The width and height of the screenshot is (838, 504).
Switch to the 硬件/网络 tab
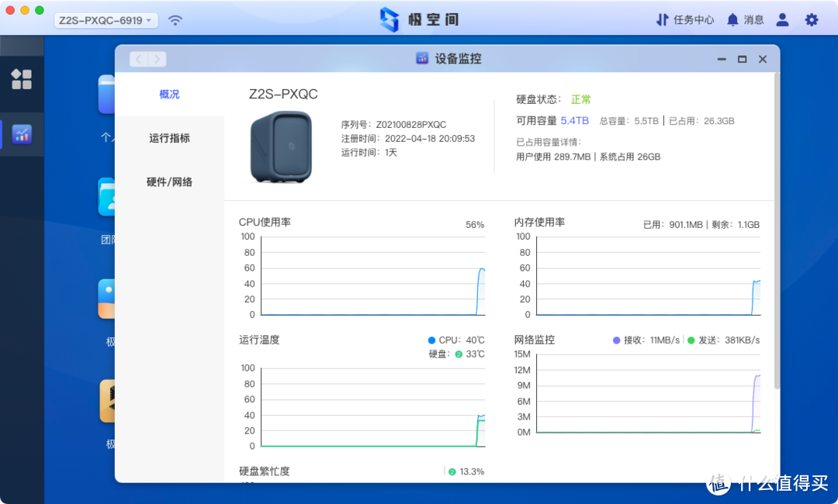click(x=170, y=181)
